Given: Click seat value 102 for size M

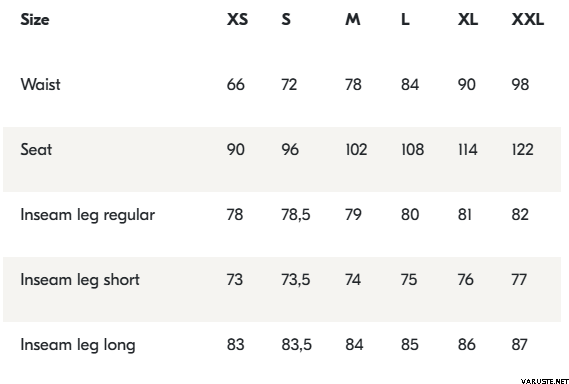Looking at the screenshot, I should coord(356,150).
